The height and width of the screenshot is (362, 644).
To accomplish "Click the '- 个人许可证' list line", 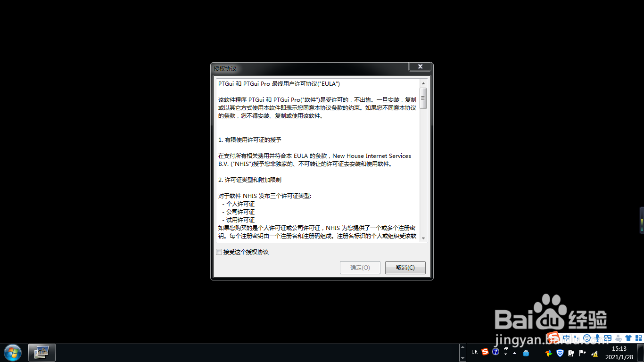I will coord(239,204).
